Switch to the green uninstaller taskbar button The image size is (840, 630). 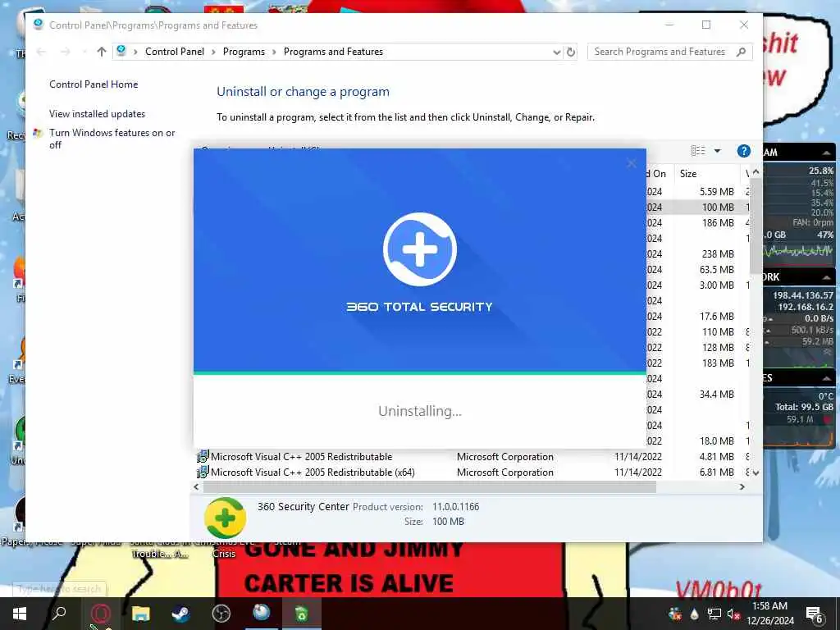pyautogui.click(x=302, y=614)
